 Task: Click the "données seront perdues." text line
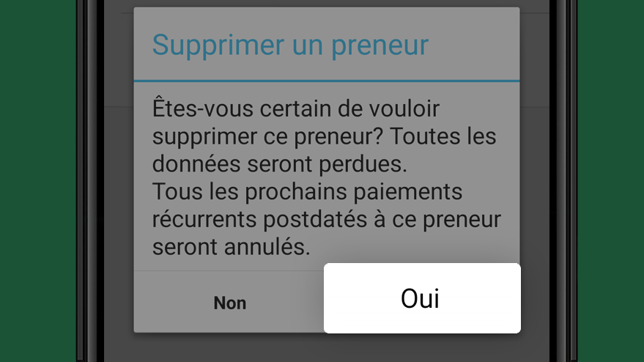coord(280,164)
